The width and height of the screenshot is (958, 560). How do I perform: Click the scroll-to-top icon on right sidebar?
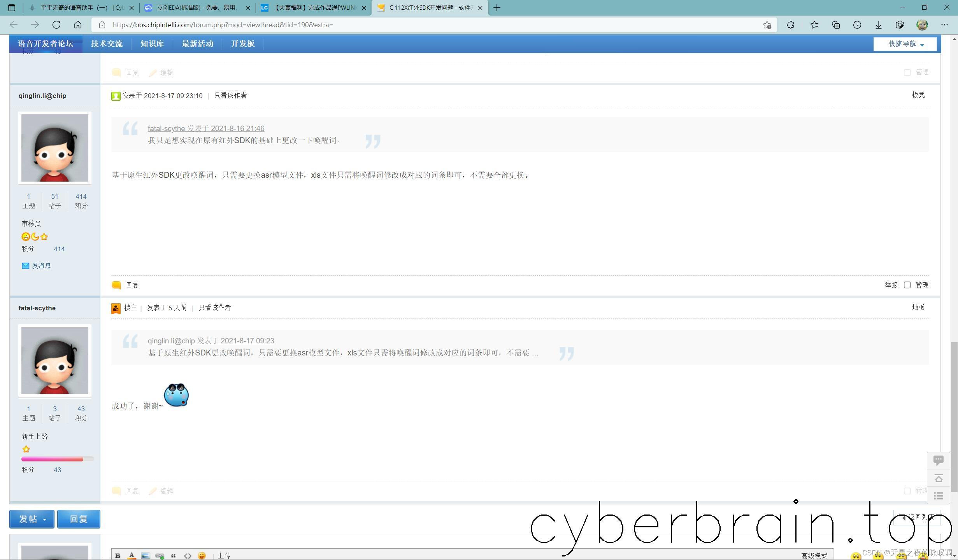pyautogui.click(x=938, y=478)
